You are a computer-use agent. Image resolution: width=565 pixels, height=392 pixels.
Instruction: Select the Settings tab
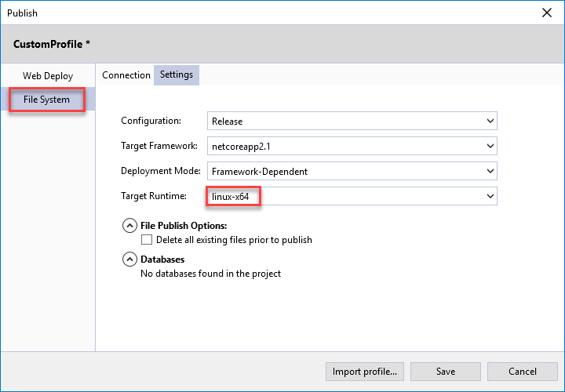click(x=177, y=75)
